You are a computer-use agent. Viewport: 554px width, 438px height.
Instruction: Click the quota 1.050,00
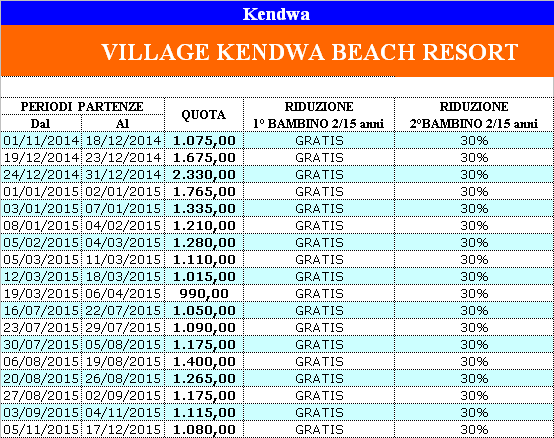click(204, 311)
